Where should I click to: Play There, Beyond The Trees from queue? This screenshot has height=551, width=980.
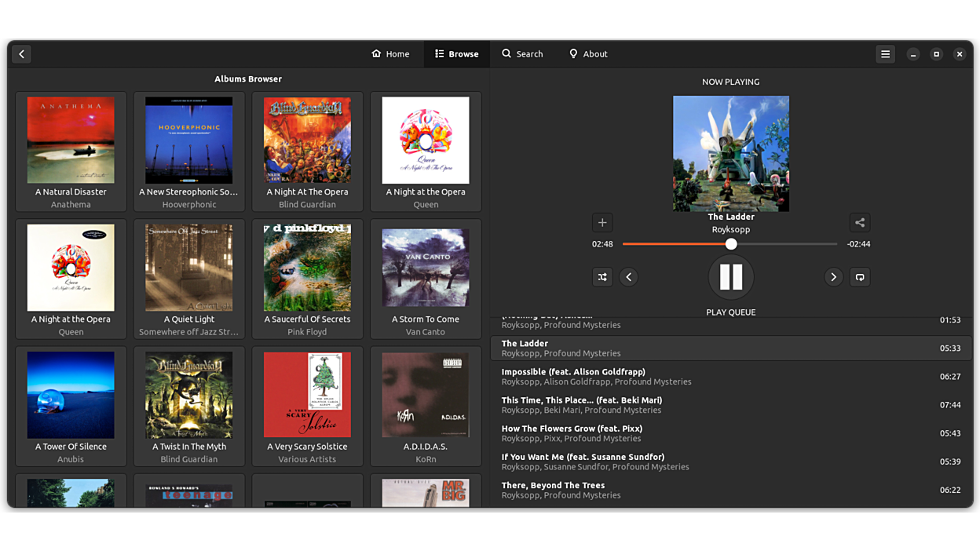731,490
